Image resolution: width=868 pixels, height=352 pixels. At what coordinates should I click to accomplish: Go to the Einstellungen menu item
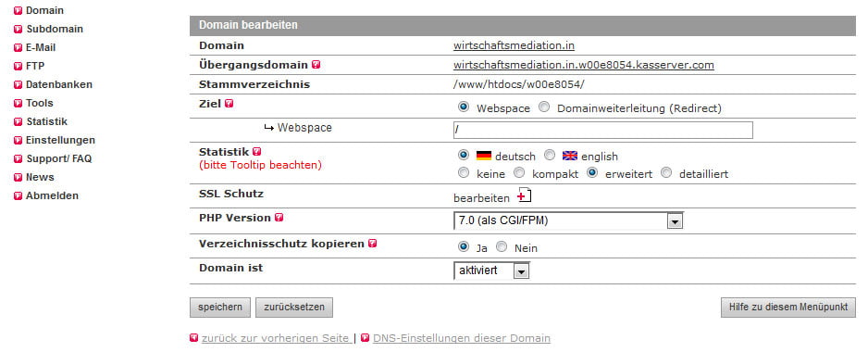(x=60, y=140)
